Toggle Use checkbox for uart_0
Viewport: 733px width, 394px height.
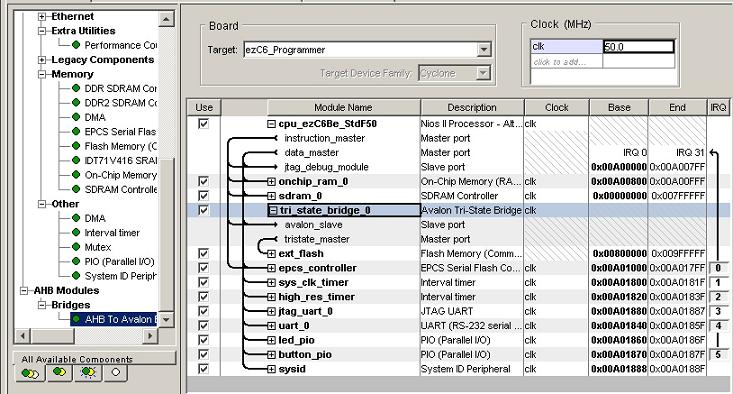click(203, 326)
